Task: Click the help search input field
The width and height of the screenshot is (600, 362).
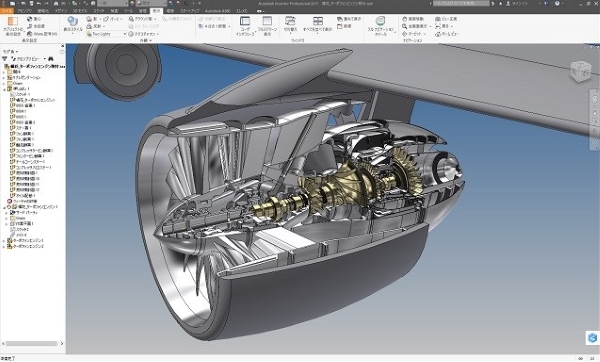Action: 461,3
